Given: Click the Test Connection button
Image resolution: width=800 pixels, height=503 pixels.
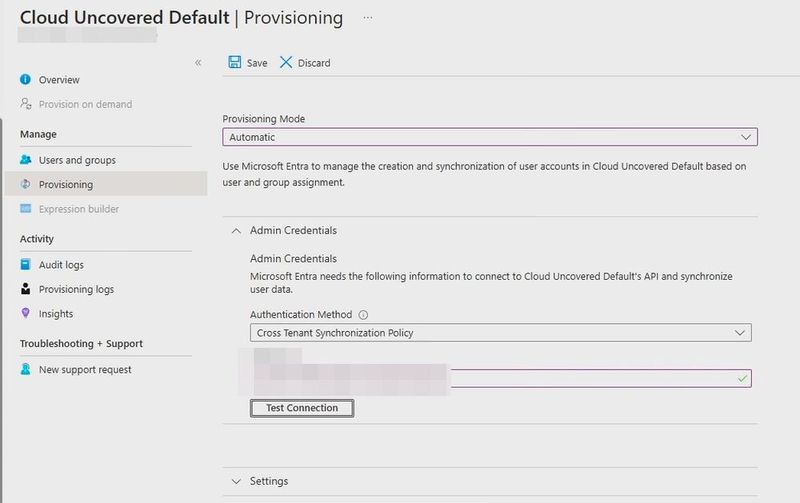Looking at the screenshot, I should coord(302,408).
